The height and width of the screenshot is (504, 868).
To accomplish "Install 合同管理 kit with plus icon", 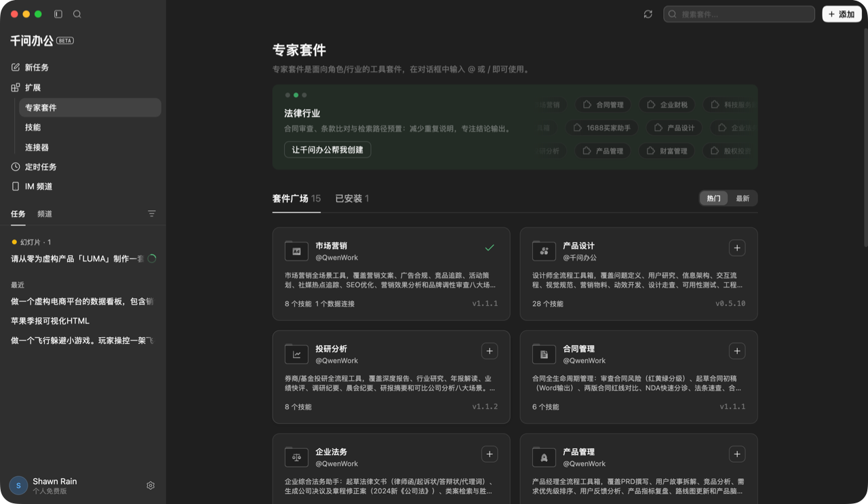I will click(737, 351).
